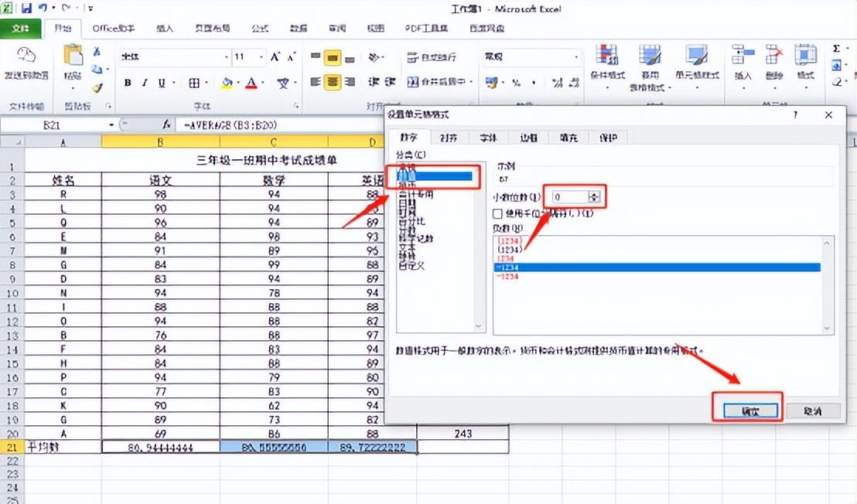Open the font size dropdown
Screen dimensions: 857x504
(261, 56)
